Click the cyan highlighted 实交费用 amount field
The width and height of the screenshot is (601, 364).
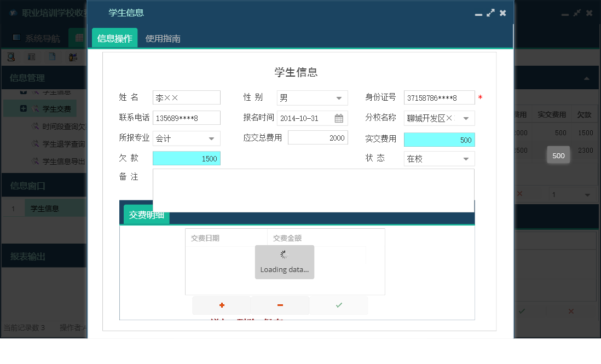point(439,140)
